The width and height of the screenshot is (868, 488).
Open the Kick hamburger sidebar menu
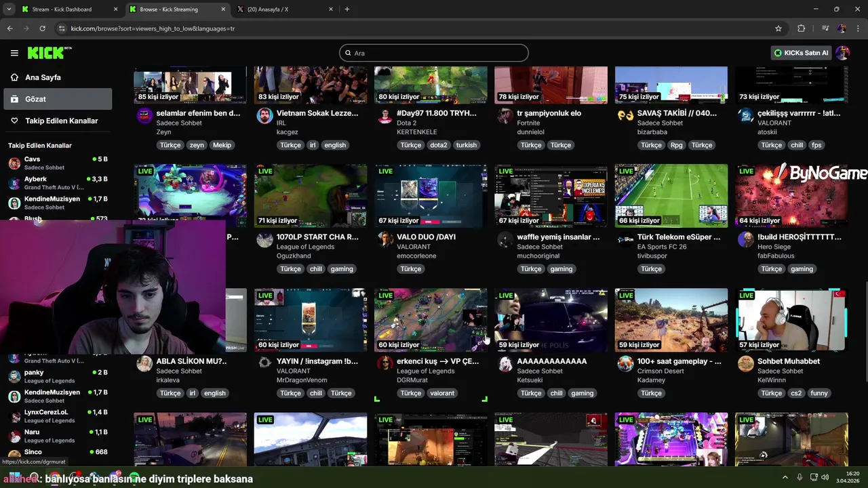point(14,53)
